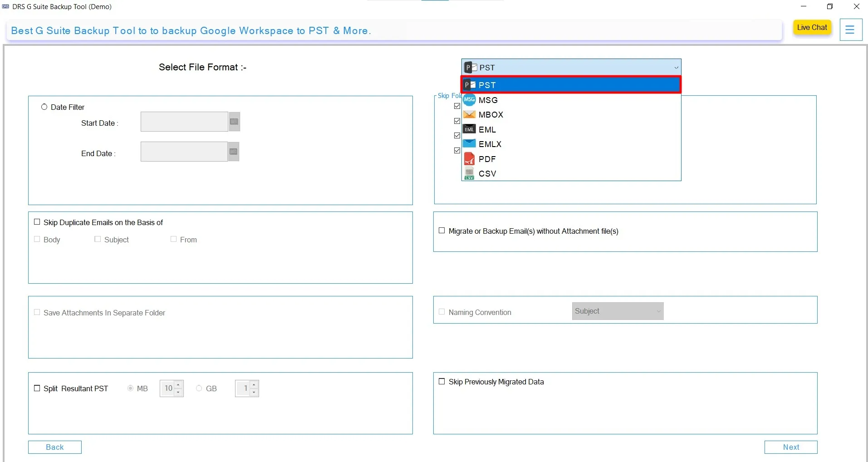The image size is (868, 462).
Task: Choose EML from the format list
Action: 571,129
